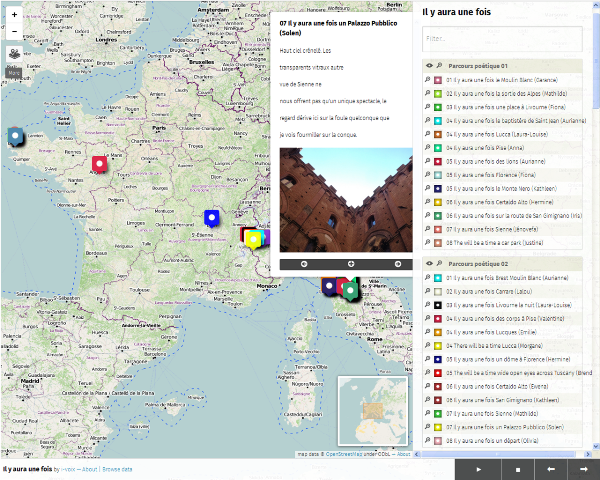This screenshot has height=480, width=600.
Task: Click the minimap overview in map corner
Action: tap(373, 411)
